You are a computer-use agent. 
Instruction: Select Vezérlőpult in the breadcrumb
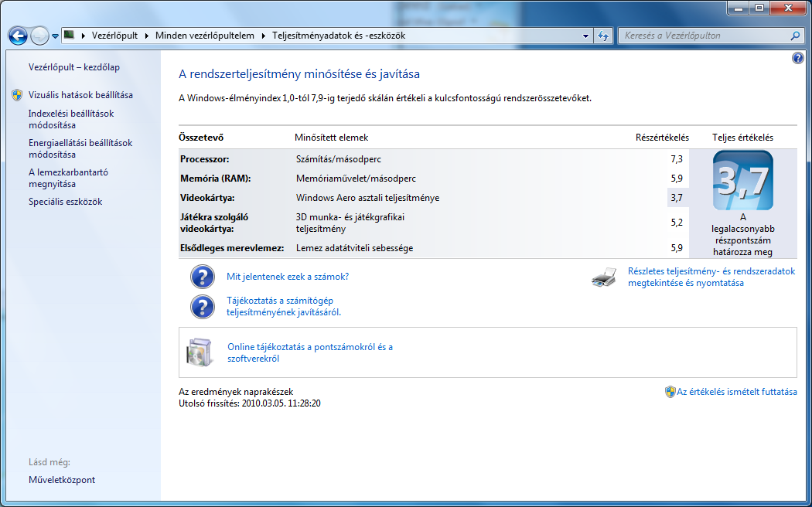115,36
